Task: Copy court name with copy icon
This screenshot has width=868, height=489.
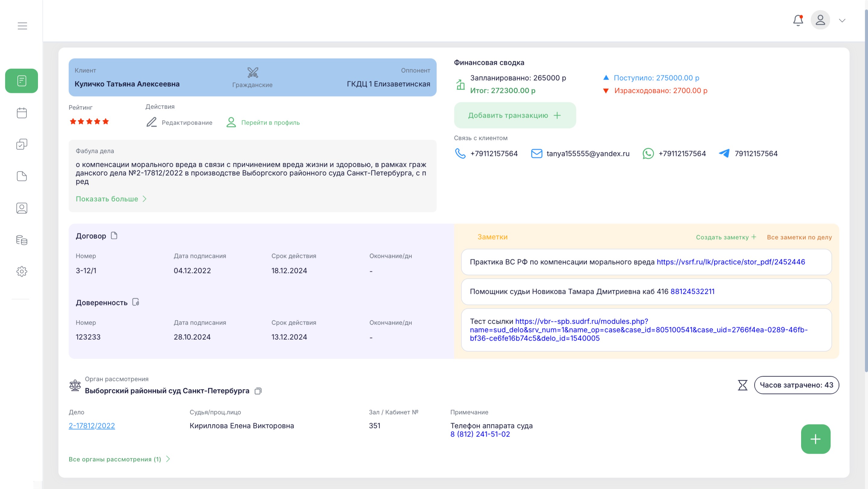Action: 258,391
